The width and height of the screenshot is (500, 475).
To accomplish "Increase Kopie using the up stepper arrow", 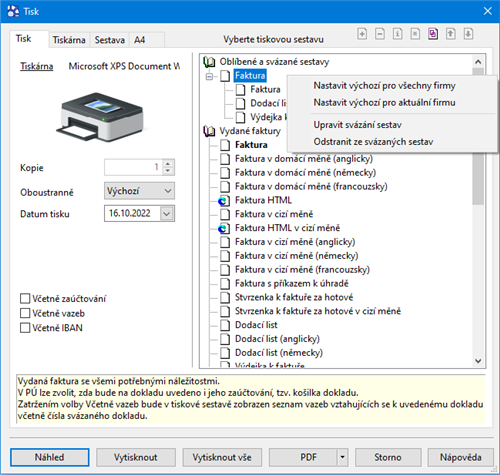I will 168,164.
